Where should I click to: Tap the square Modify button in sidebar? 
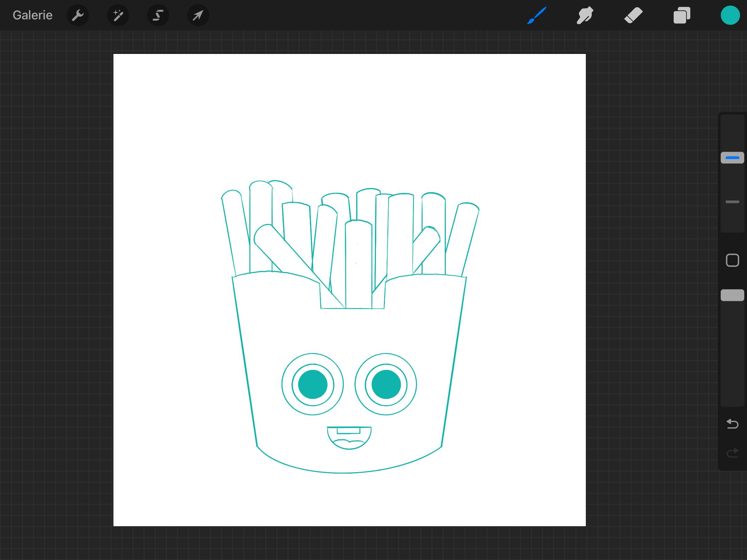click(732, 260)
